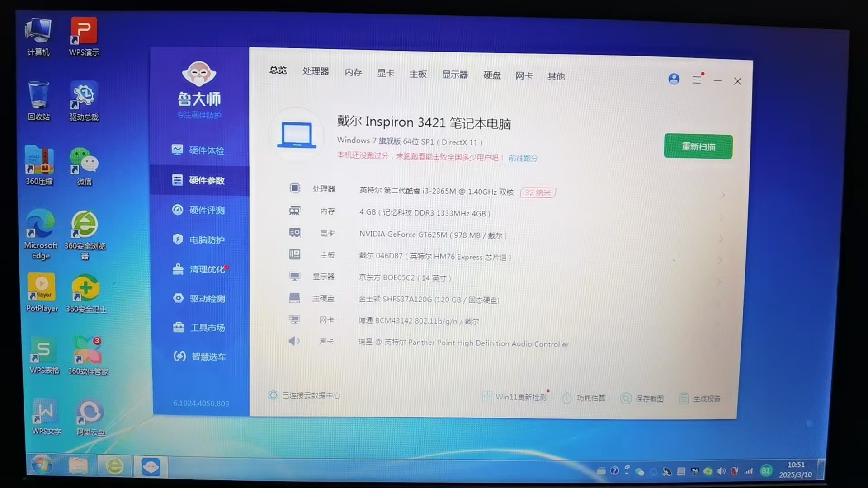Click the laptop computer image icon
The image size is (868, 488).
pyautogui.click(x=297, y=135)
